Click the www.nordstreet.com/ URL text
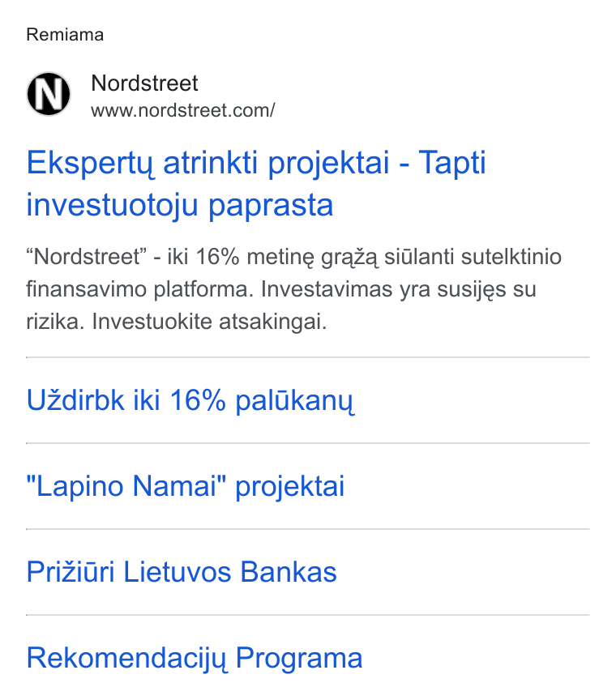This screenshot has height=700, width=616. (183, 111)
